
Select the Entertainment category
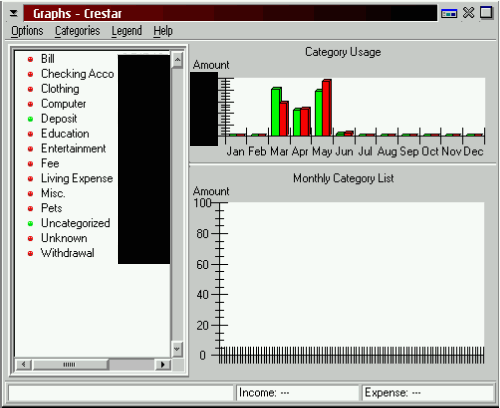tap(73, 149)
